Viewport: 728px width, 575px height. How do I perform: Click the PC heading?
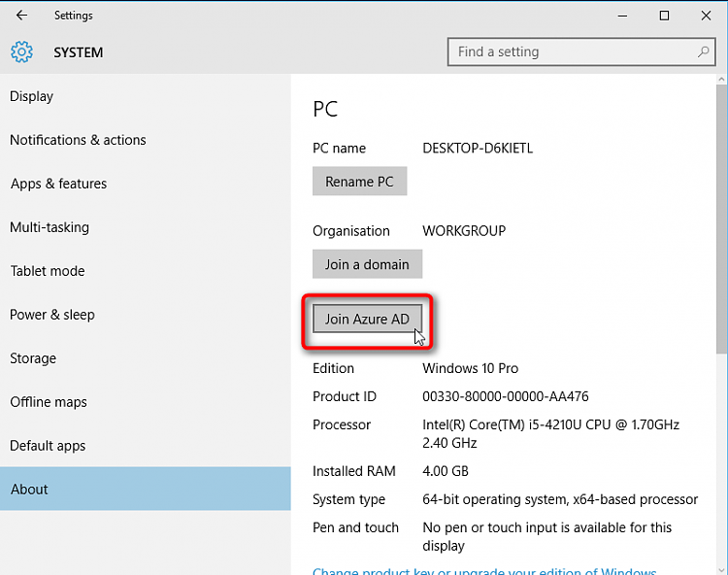(325, 109)
